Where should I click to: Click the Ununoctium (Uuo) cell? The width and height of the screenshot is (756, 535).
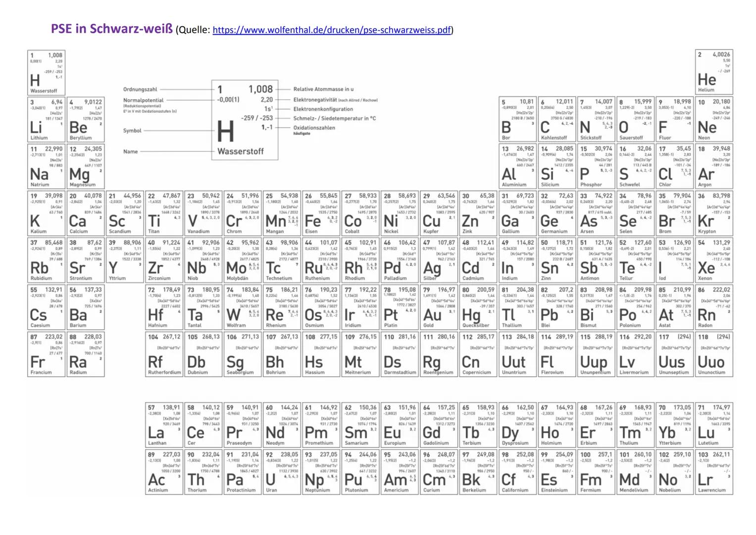coord(714,355)
